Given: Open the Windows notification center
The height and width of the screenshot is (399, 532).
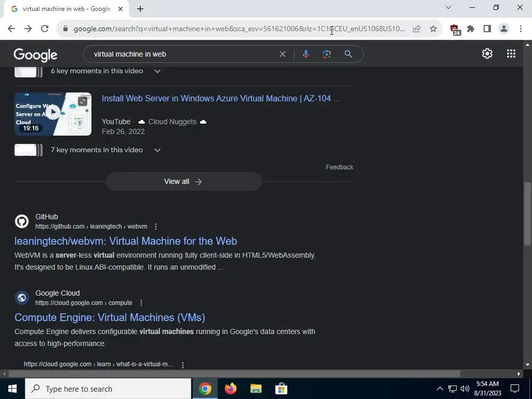Looking at the screenshot, I should click(515, 389).
